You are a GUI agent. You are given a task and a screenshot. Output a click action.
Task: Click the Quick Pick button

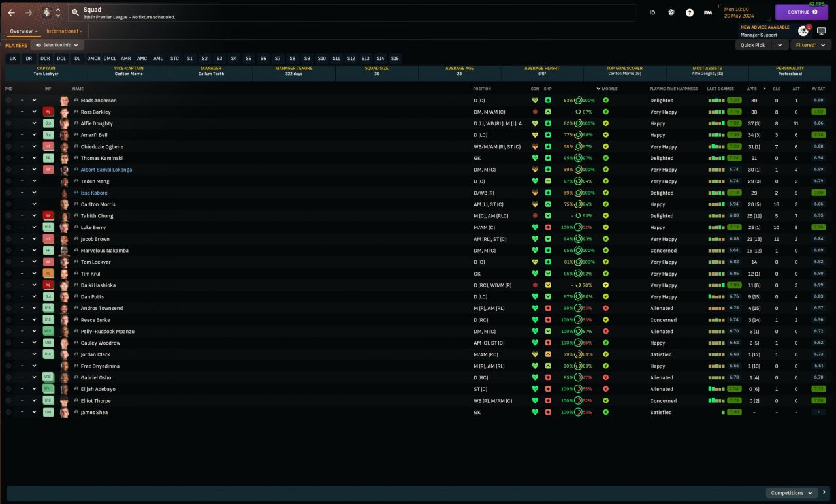pyautogui.click(x=753, y=45)
